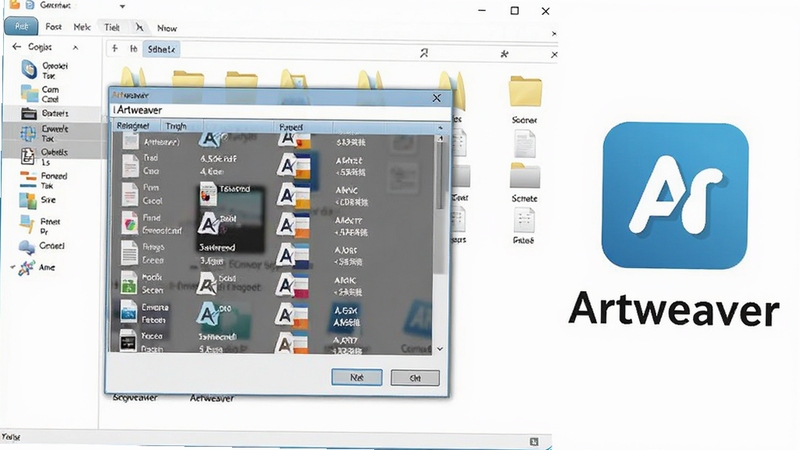Click the fb item in the address bar
Viewport: 800px width, 450px height.
tap(134, 48)
